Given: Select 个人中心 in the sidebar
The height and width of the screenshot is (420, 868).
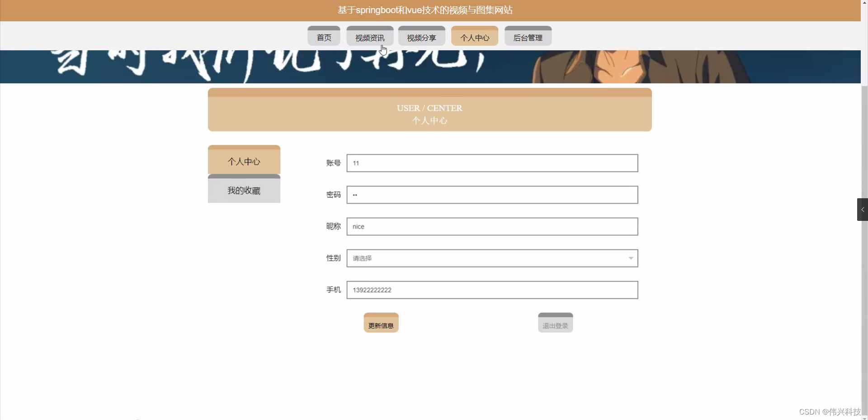Looking at the screenshot, I should [244, 162].
